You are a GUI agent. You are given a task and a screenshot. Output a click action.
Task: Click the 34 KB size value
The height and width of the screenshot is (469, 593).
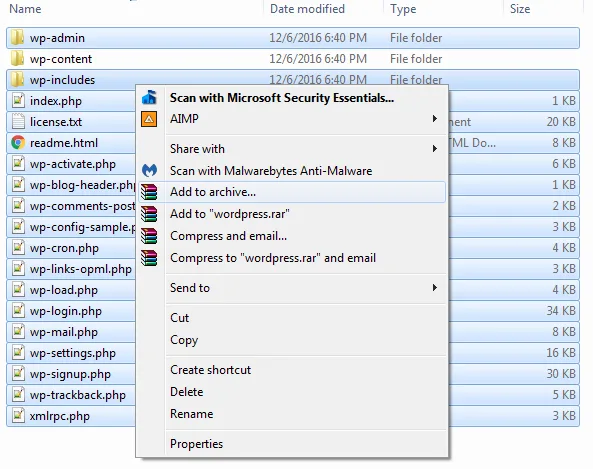pyautogui.click(x=561, y=311)
